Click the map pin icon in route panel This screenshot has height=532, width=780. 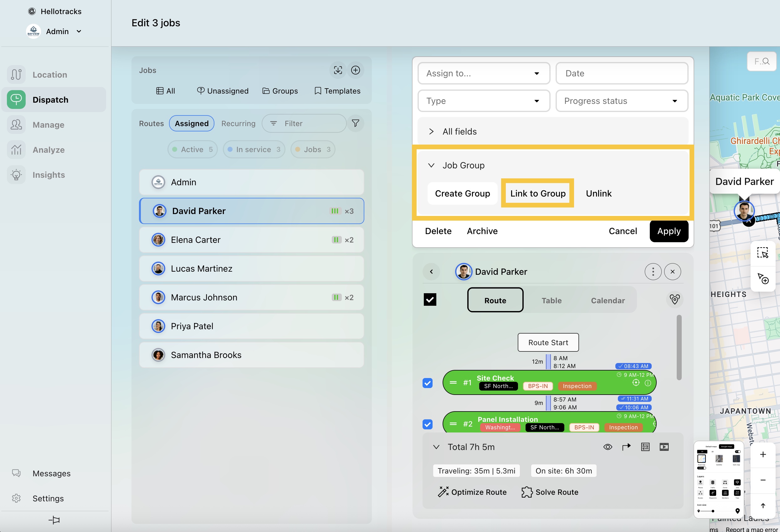pos(674,299)
